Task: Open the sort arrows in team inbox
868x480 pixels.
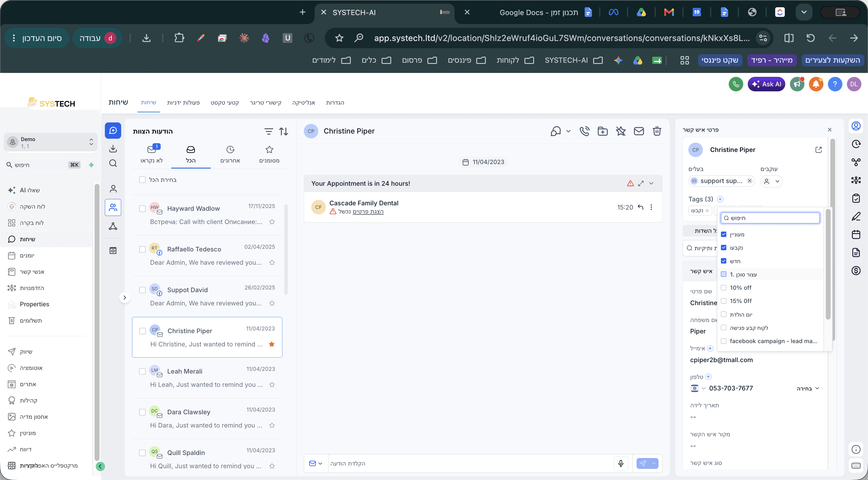Action: [284, 131]
